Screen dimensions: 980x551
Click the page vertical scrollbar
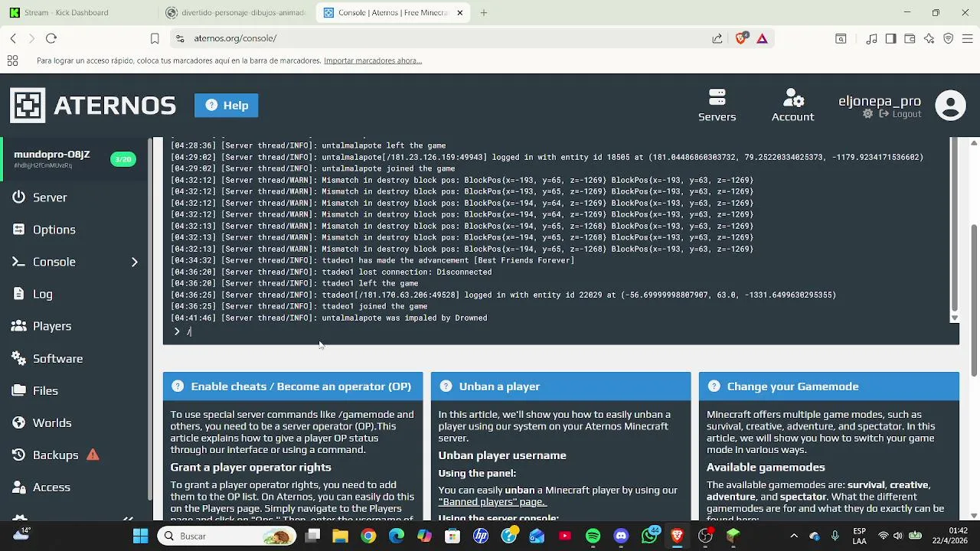[974, 298]
